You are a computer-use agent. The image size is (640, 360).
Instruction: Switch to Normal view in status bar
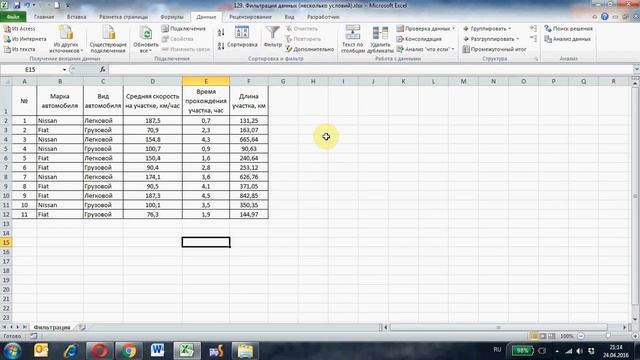click(533, 336)
